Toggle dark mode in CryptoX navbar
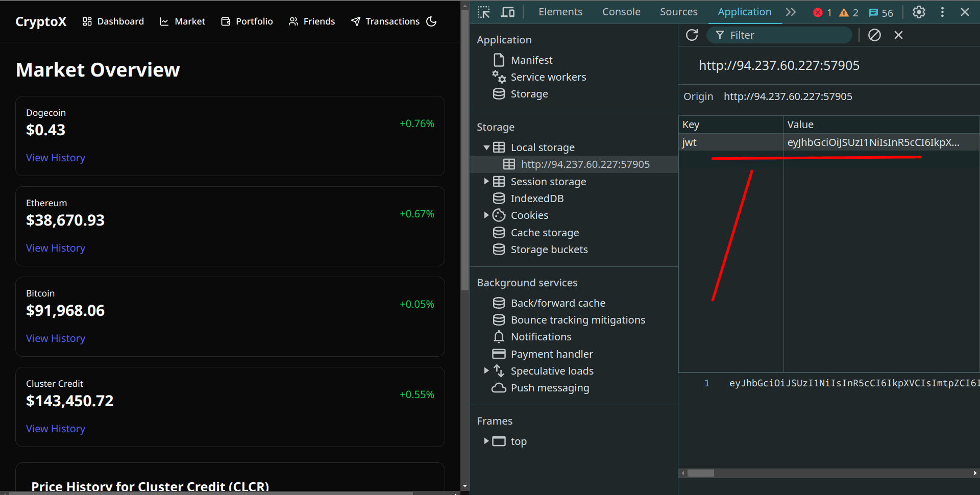Screen dimensions: 980x495 (x=431, y=21)
